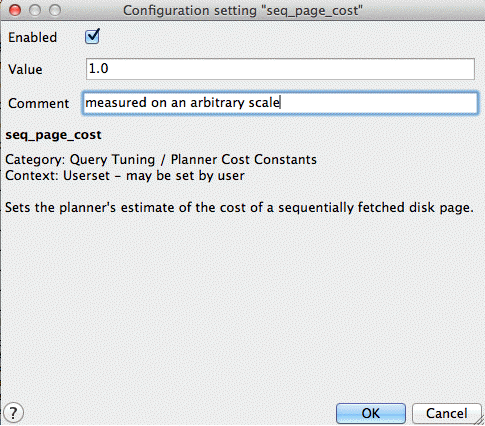The width and height of the screenshot is (485, 426).
Task: Click the bold seq_page_cost heading
Action: pos(53,135)
